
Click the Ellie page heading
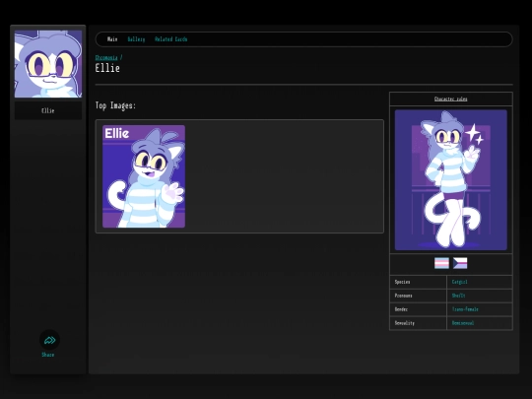click(107, 68)
